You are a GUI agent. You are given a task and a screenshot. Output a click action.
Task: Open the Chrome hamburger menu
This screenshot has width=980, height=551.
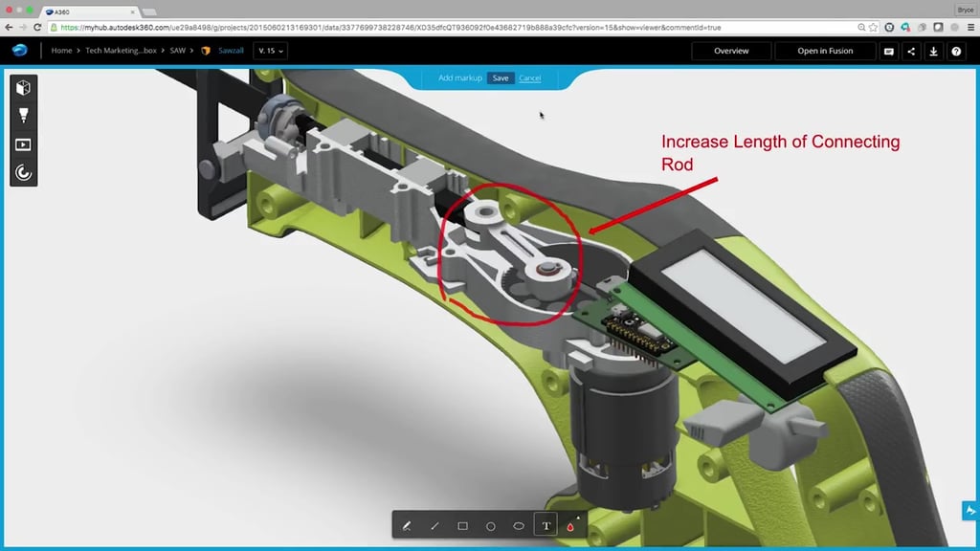pos(970,28)
